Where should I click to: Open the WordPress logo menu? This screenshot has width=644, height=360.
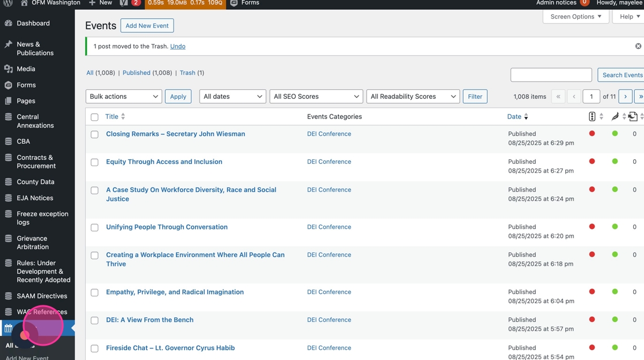pyautogui.click(x=7, y=2)
